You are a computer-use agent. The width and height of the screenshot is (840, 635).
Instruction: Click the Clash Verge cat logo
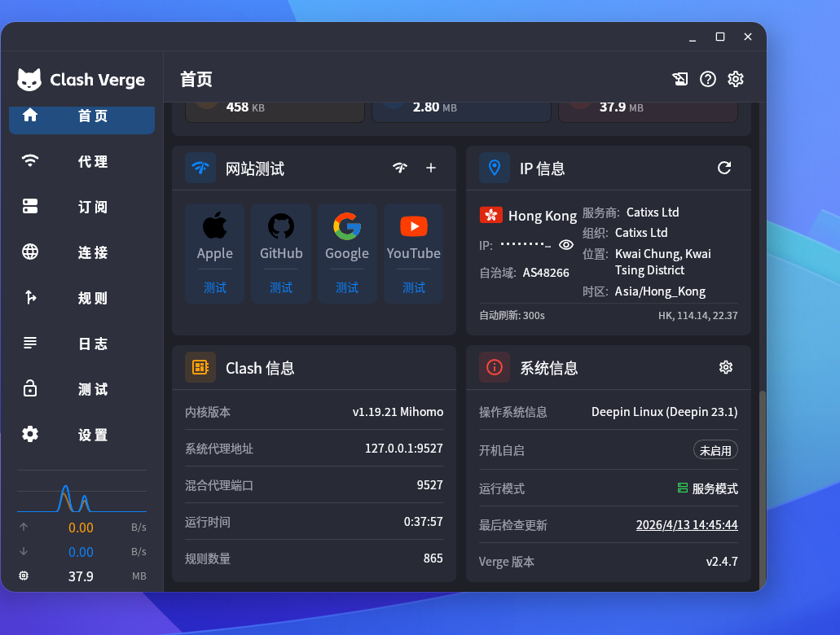(29, 80)
